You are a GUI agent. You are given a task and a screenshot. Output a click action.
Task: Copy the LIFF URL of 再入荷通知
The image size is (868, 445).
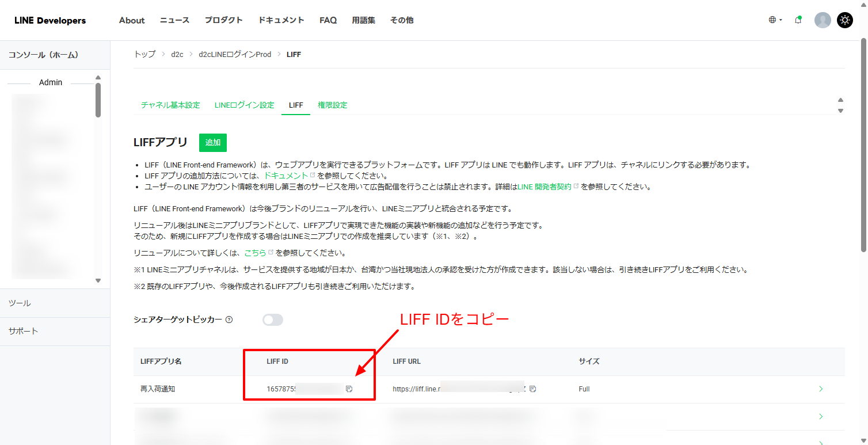532,389
